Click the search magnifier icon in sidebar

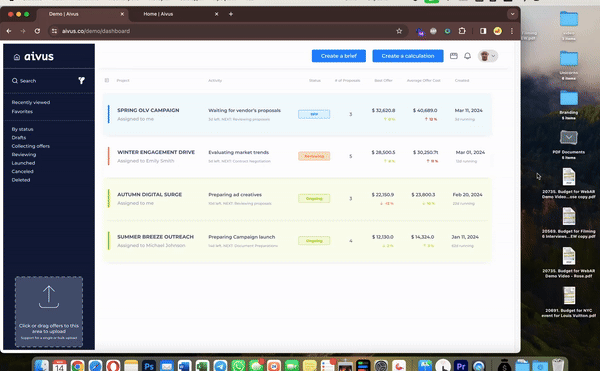(15, 81)
